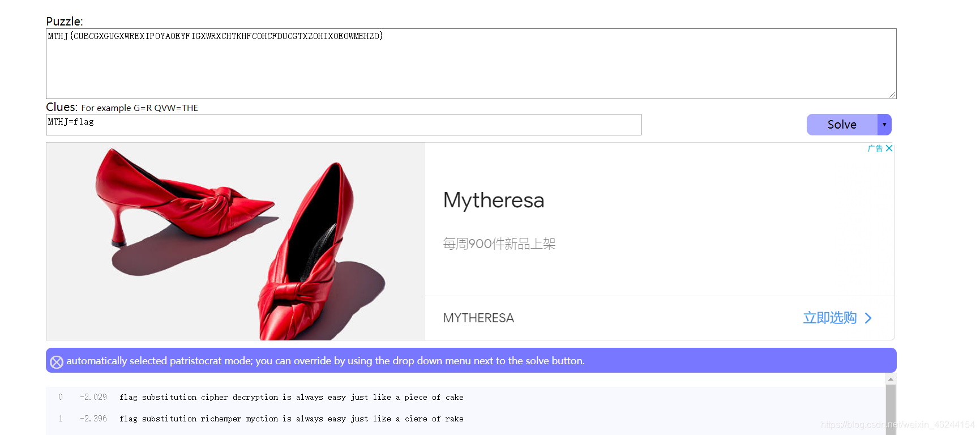Click the 'For example G=R QVW=THE' hint

pyautogui.click(x=140, y=108)
